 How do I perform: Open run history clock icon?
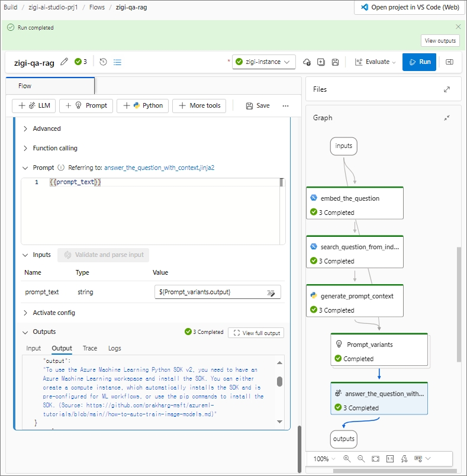pyautogui.click(x=103, y=62)
